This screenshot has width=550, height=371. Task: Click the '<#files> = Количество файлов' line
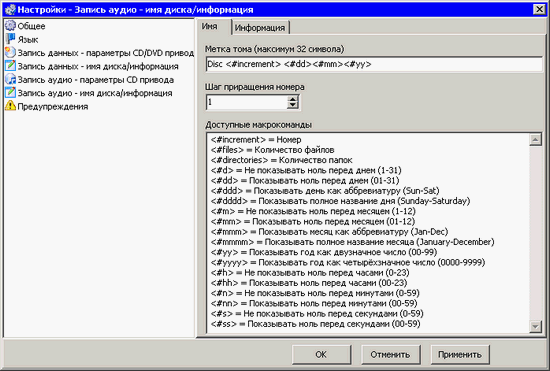tap(273, 150)
